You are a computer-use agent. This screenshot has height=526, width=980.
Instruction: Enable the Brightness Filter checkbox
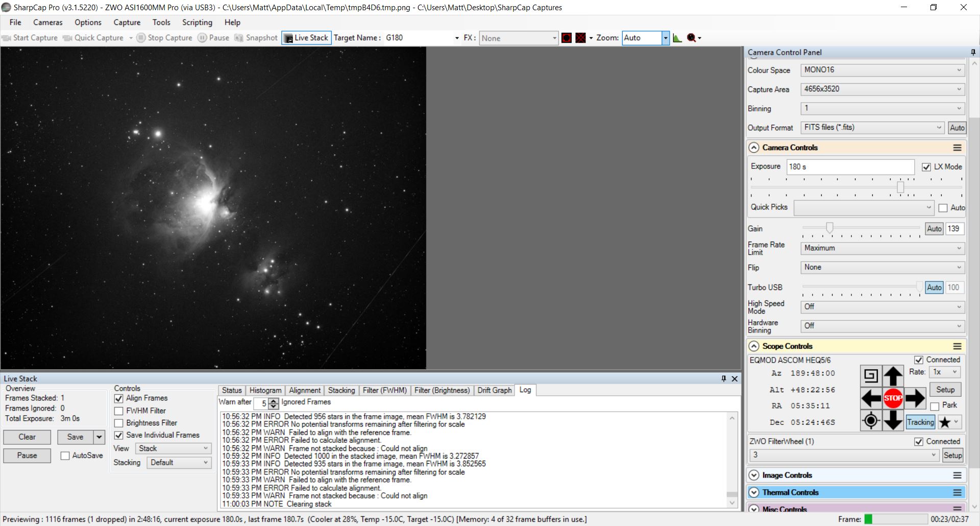(119, 423)
